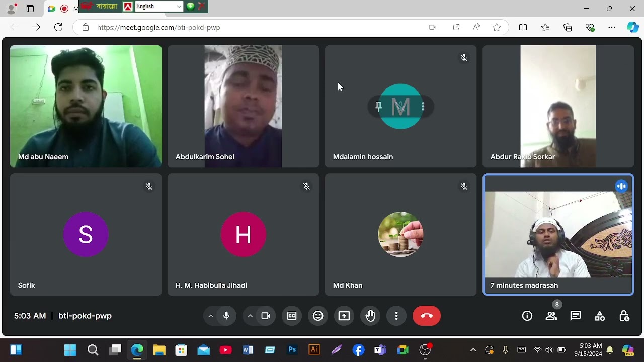Click the Present now screen-share icon
Screen dimensions: 644x362
pyautogui.click(x=344, y=316)
